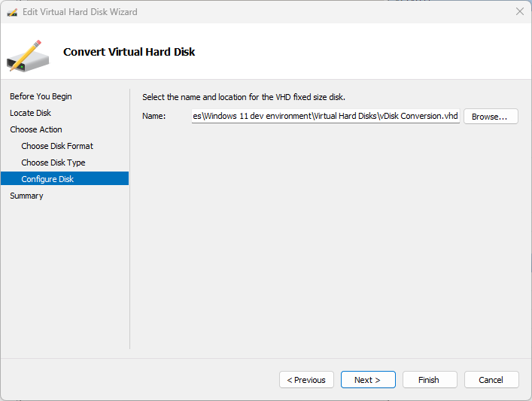Select the Locate Disk step

pos(31,113)
